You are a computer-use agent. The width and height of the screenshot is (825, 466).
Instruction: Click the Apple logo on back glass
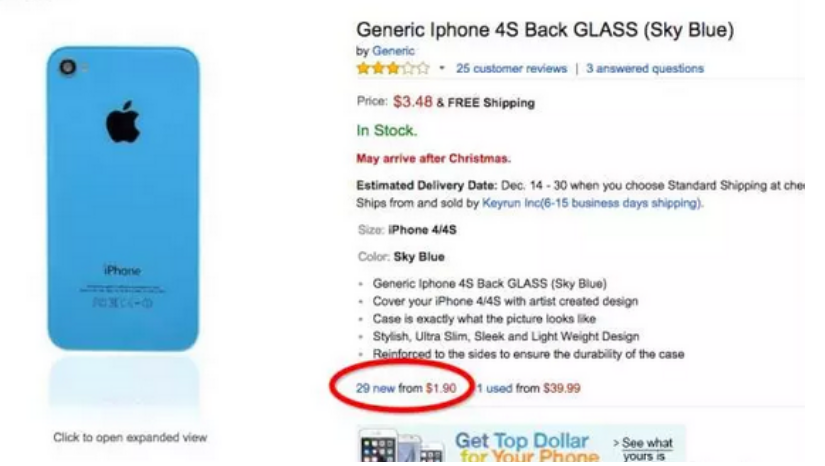click(x=123, y=121)
